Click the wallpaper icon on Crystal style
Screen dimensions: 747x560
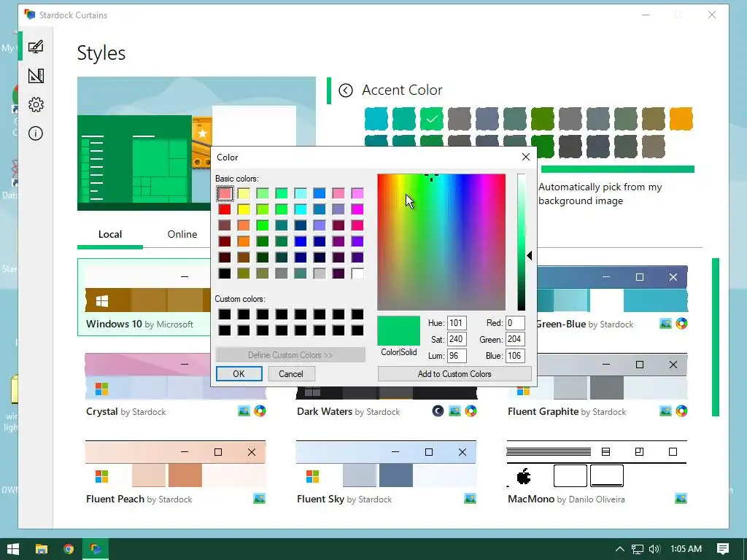(x=244, y=411)
